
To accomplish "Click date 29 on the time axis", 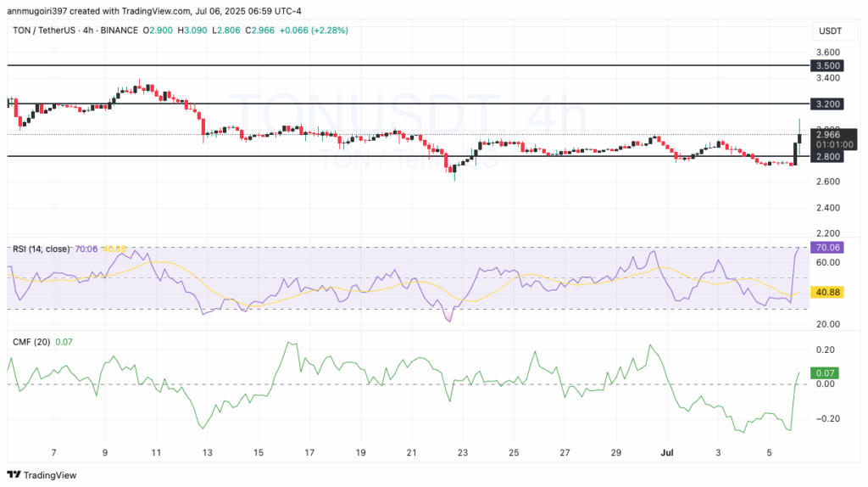I will (x=616, y=453).
